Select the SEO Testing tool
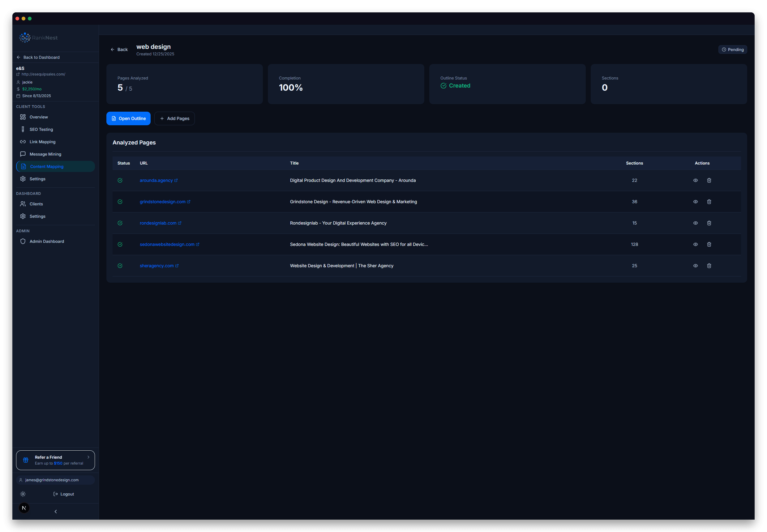The image size is (767, 532). [41, 129]
